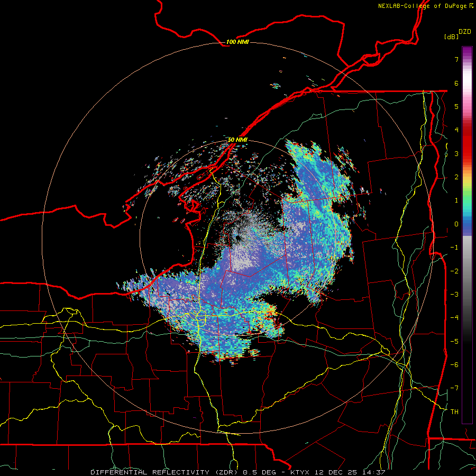This screenshot has height=476, width=476.
Task: Click the 14:37 timestamp
Action: (373, 472)
